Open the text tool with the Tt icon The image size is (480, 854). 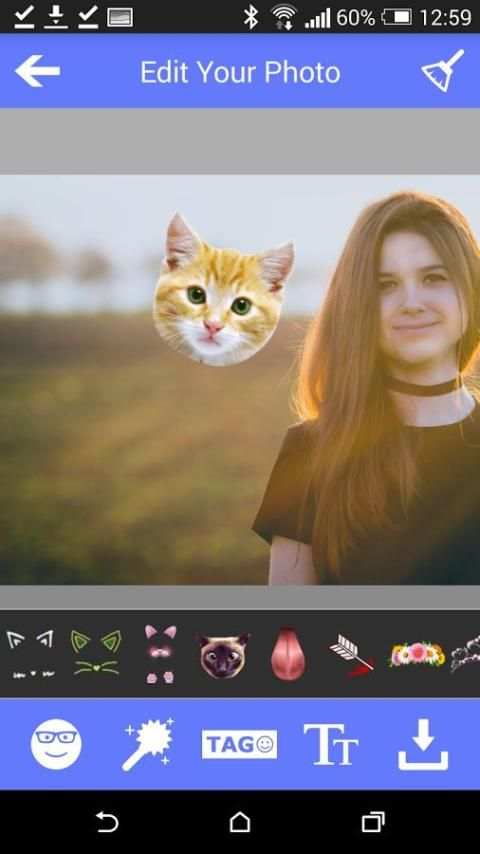click(331, 745)
